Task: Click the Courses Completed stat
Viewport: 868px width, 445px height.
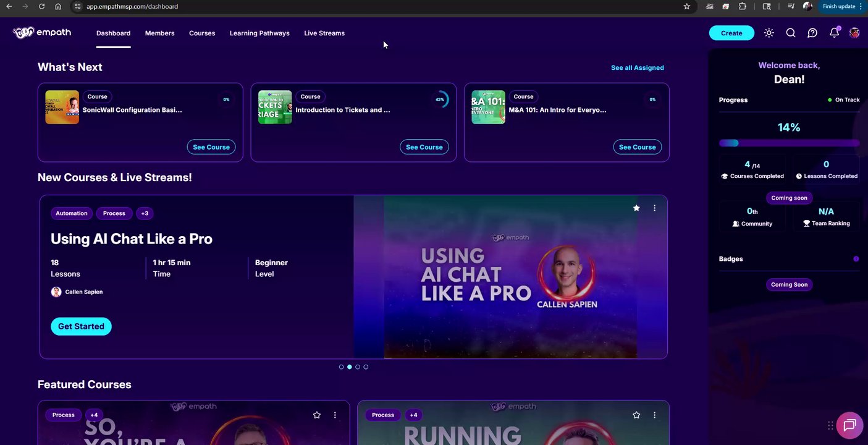Action: click(752, 170)
